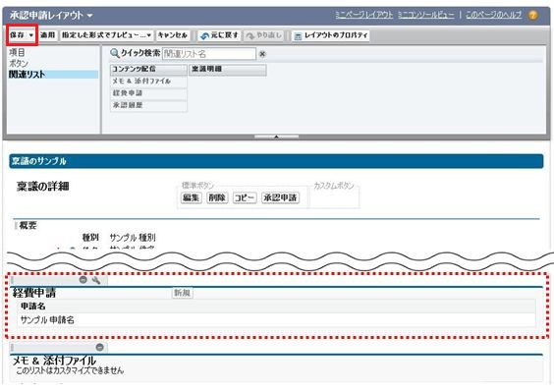Click サンプル 申請名 table cell
The image size is (554, 392).
click(x=47, y=320)
